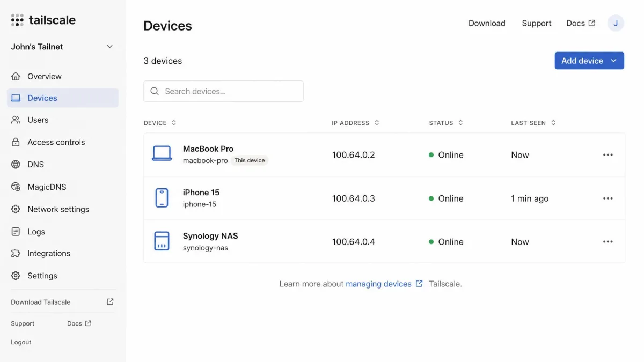Click Support in top navigation

pos(537,23)
